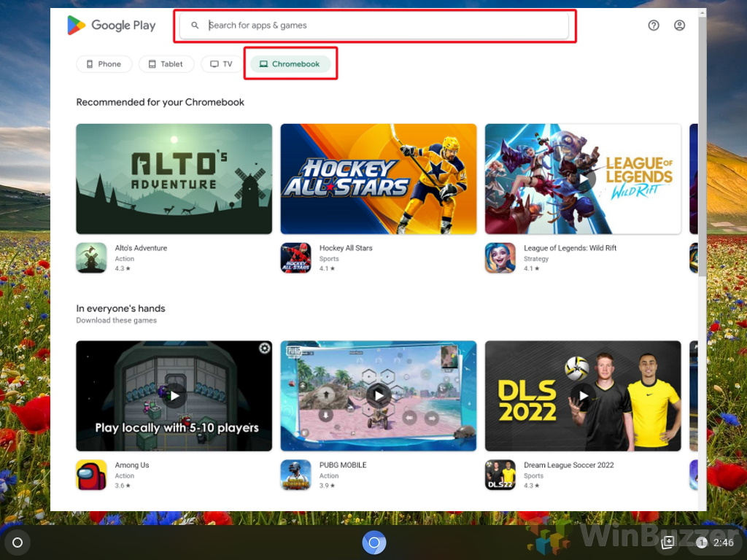Open the ChromeOS launcher circle button

coord(18,542)
